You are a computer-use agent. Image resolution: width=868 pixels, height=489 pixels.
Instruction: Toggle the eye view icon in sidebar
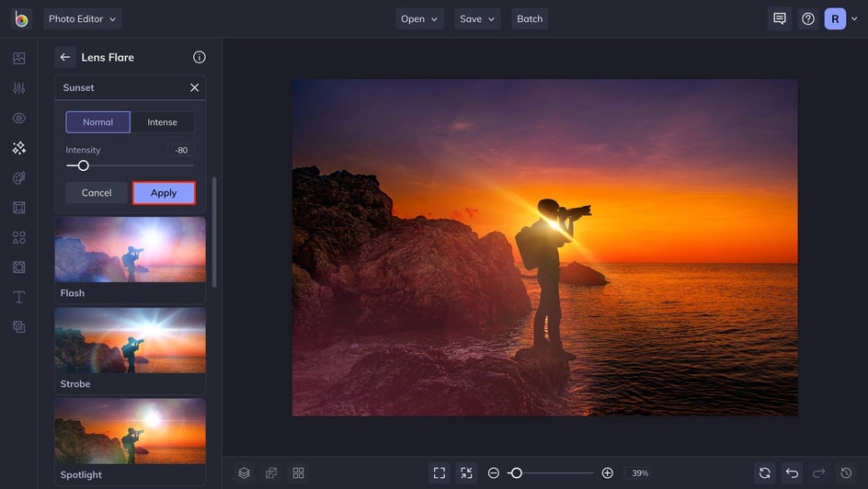pos(18,118)
